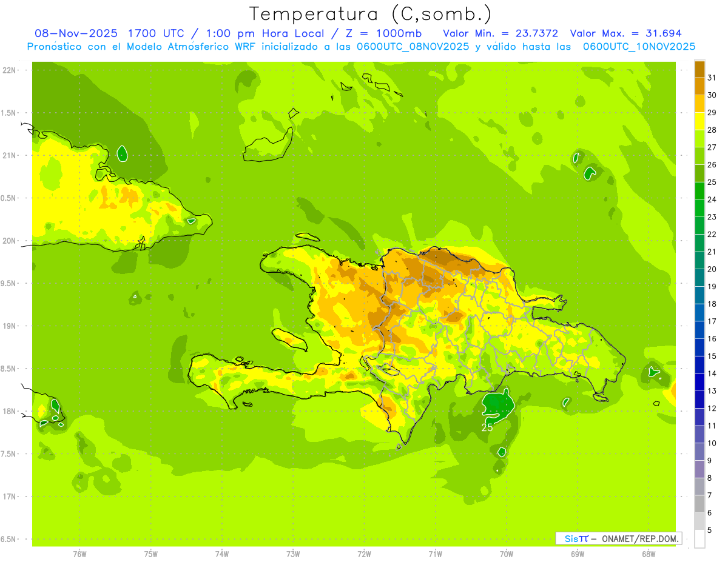728x562 pixels.
Task: Click the '17N' latitude axis label
Action: [x=9, y=497]
